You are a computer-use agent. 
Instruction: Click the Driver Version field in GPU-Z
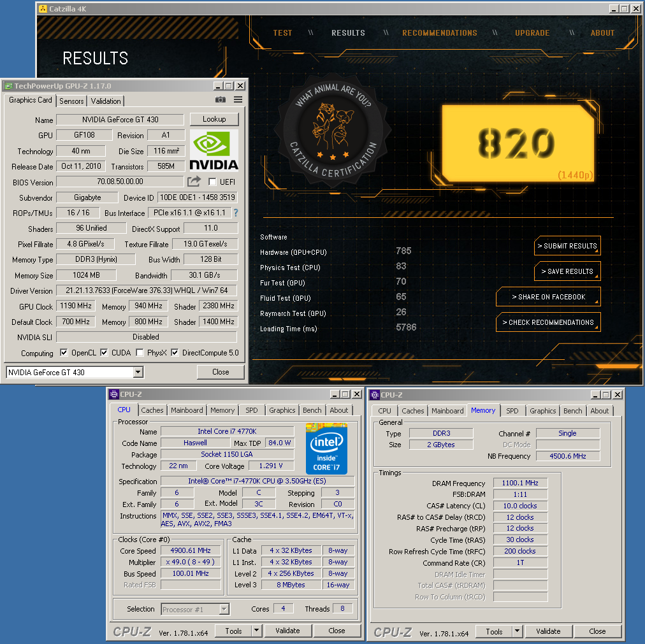coord(147,290)
